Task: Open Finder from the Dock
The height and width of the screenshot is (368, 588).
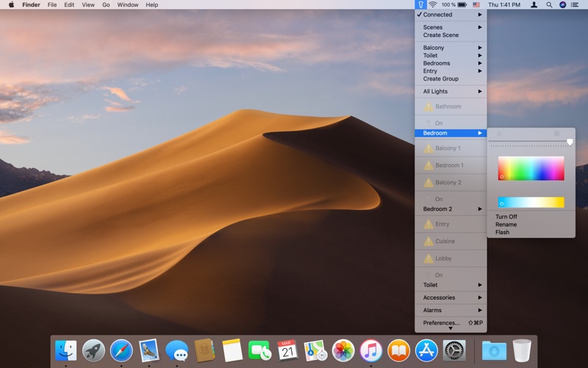Action: point(65,350)
